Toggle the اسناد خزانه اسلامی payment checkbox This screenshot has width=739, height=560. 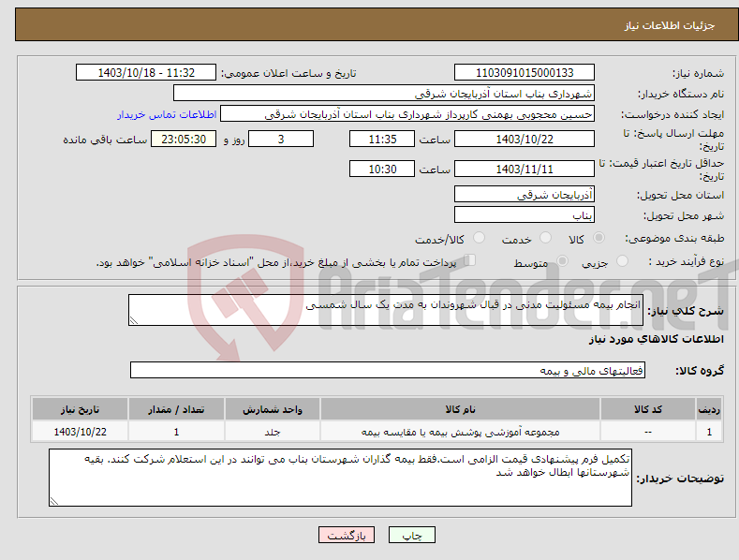(x=469, y=259)
